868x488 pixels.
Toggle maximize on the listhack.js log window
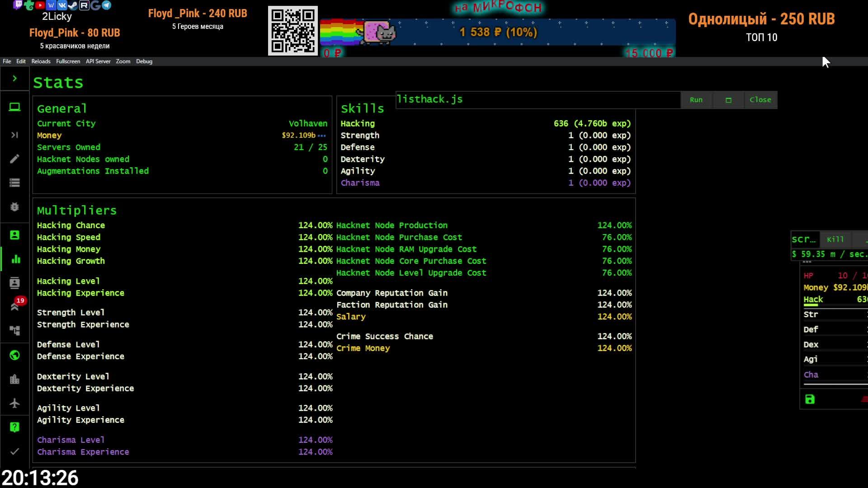point(728,100)
